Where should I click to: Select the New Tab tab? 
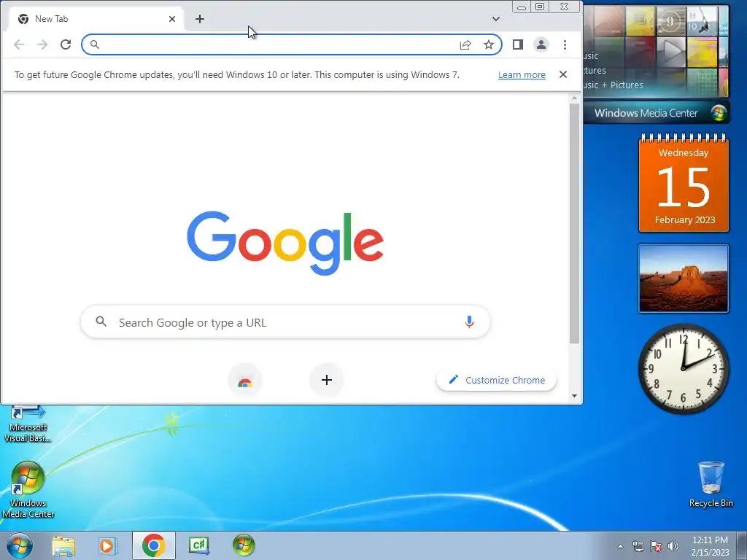click(97, 19)
